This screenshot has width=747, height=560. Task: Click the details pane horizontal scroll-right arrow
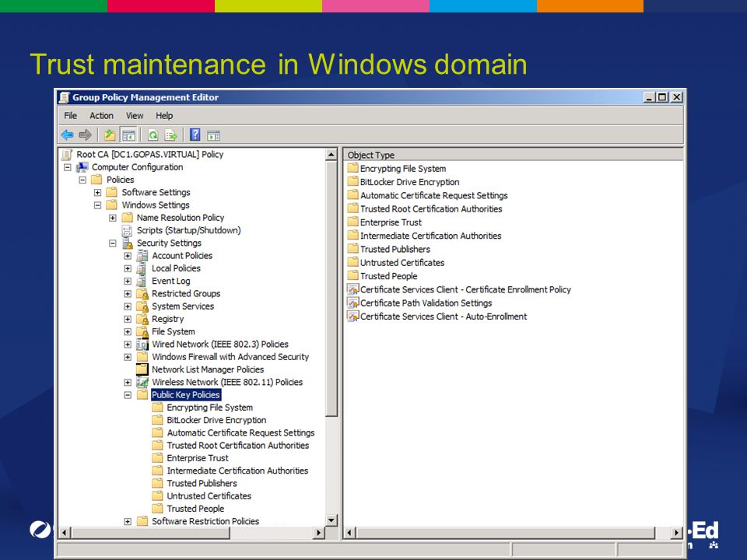pos(676,532)
